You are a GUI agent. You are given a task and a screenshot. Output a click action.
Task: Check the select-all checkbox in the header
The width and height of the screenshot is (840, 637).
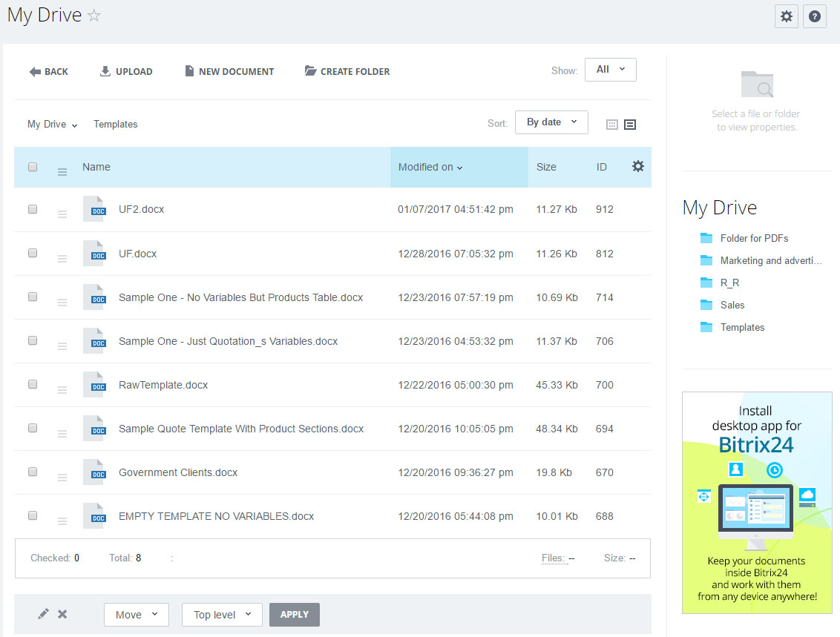point(33,167)
